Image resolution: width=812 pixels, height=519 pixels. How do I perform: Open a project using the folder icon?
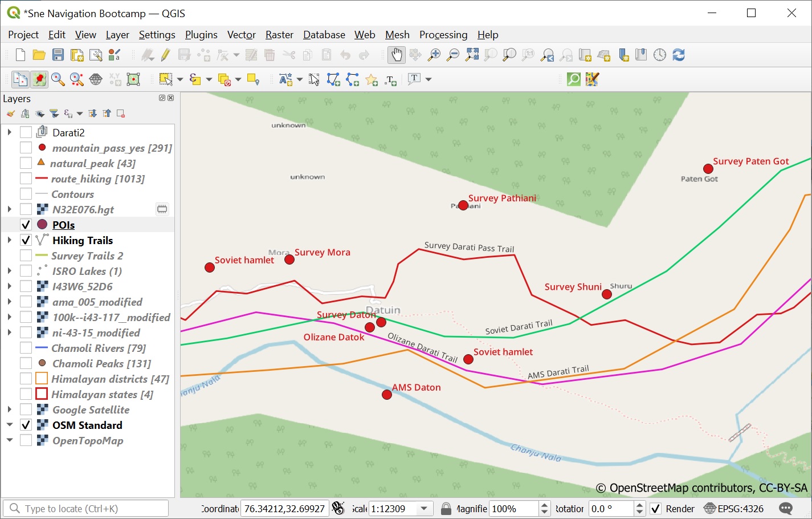[x=39, y=55]
